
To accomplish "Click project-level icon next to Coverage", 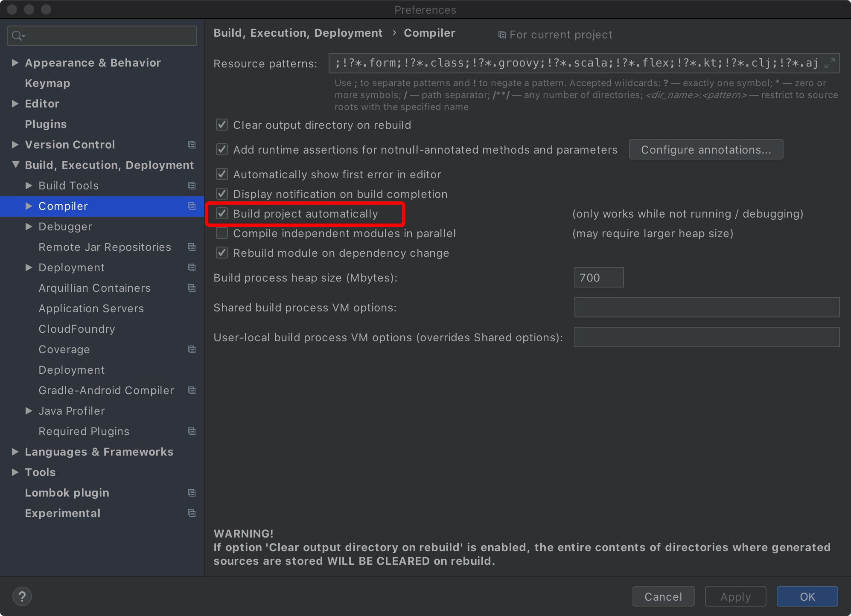I will tap(192, 349).
